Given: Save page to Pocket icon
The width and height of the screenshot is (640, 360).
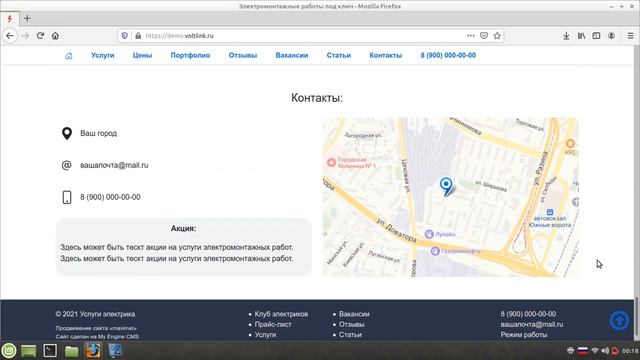Looking at the screenshot, I should click(x=484, y=36).
